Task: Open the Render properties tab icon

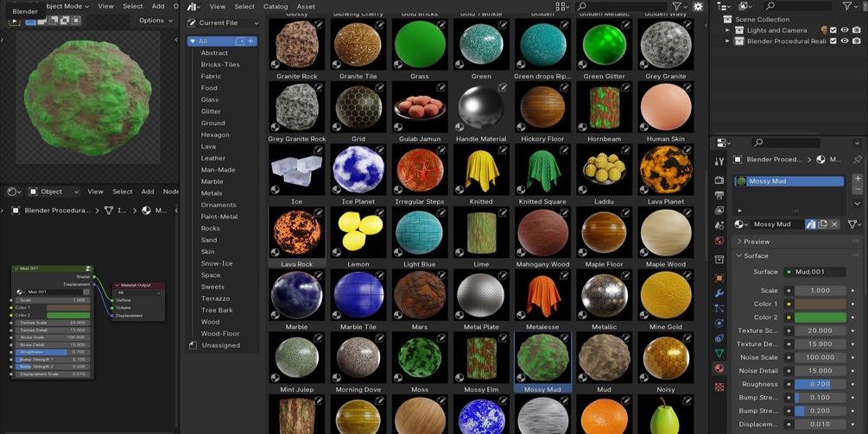Action: [x=719, y=179]
